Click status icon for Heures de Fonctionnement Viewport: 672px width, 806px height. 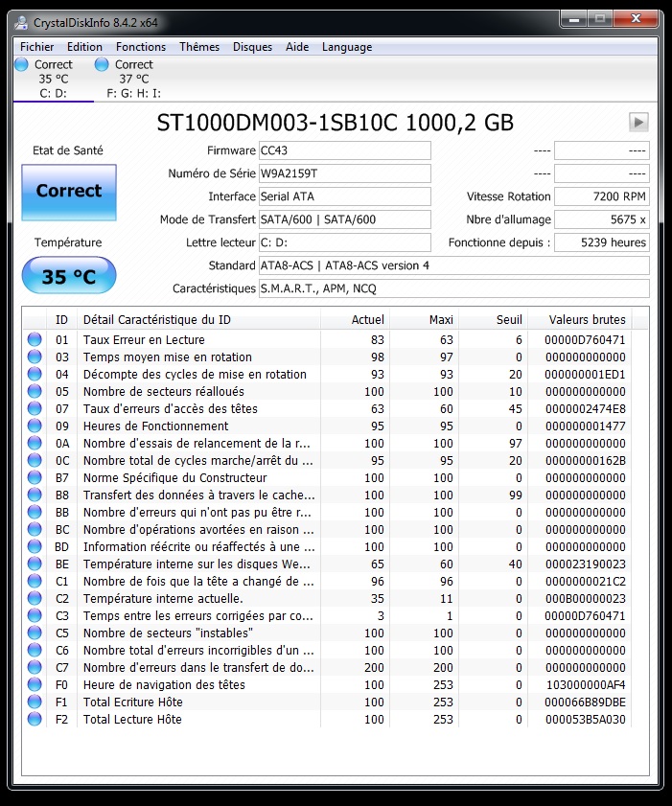pos(35,426)
